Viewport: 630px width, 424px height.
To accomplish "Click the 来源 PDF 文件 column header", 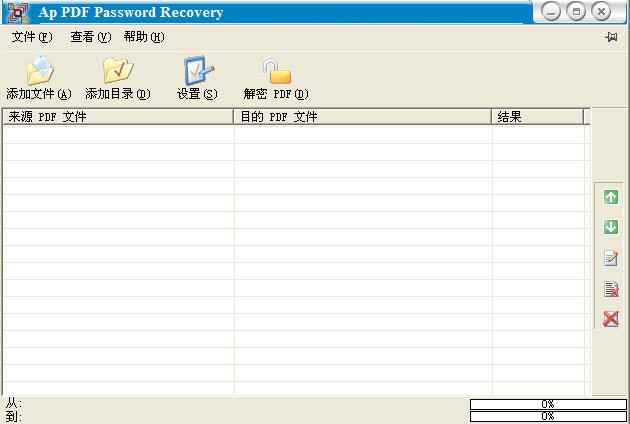I will (118, 117).
